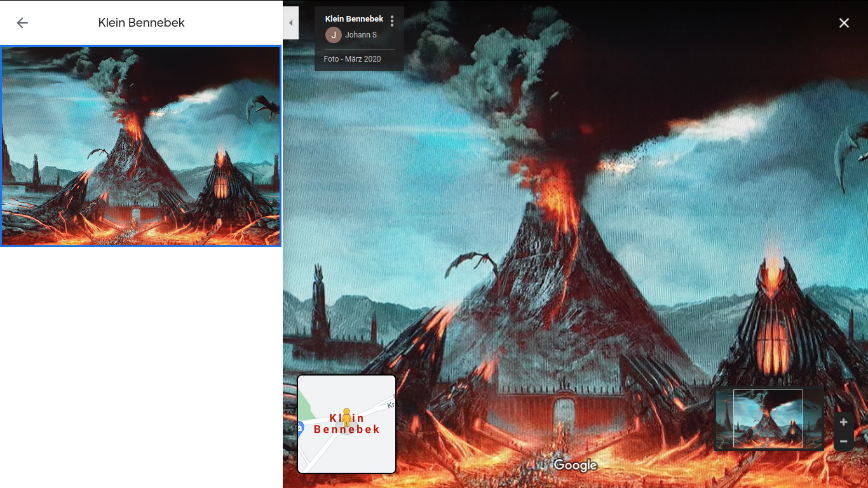The height and width of the screenshot is (488, 868).
Task: Zoom out with the minus button
Action: point(844,441)
